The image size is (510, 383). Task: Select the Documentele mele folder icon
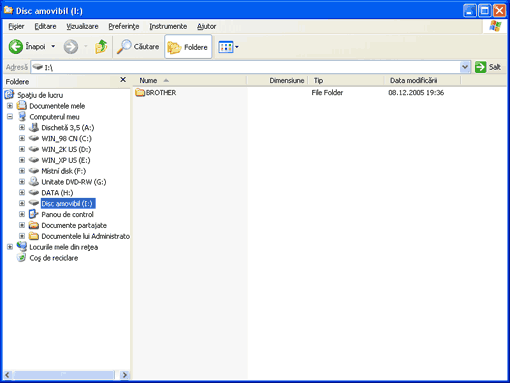click(22, 106)
